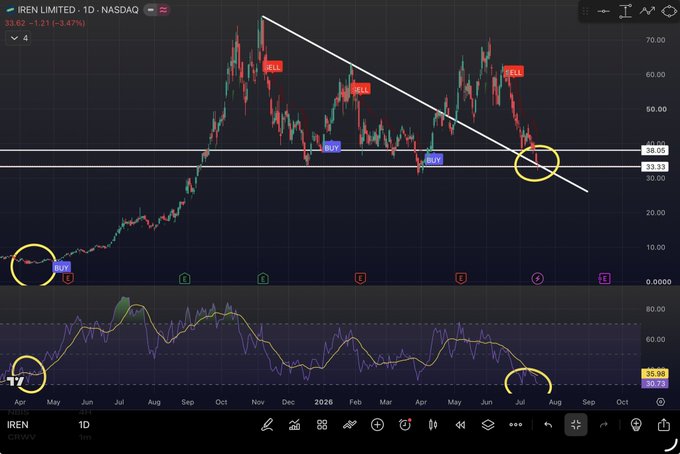Open the object tree layers icon
This screenshot has height=454, width=680.
(x=488, y=425)
